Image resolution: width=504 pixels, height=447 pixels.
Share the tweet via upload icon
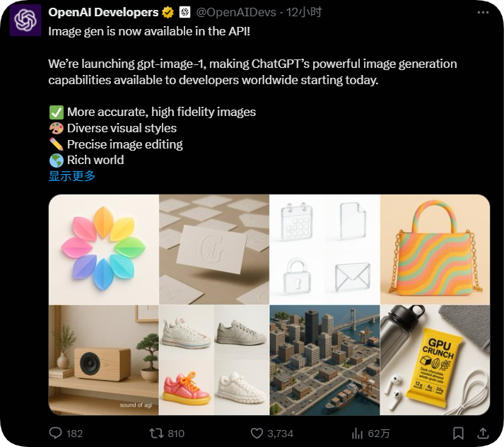483,433
